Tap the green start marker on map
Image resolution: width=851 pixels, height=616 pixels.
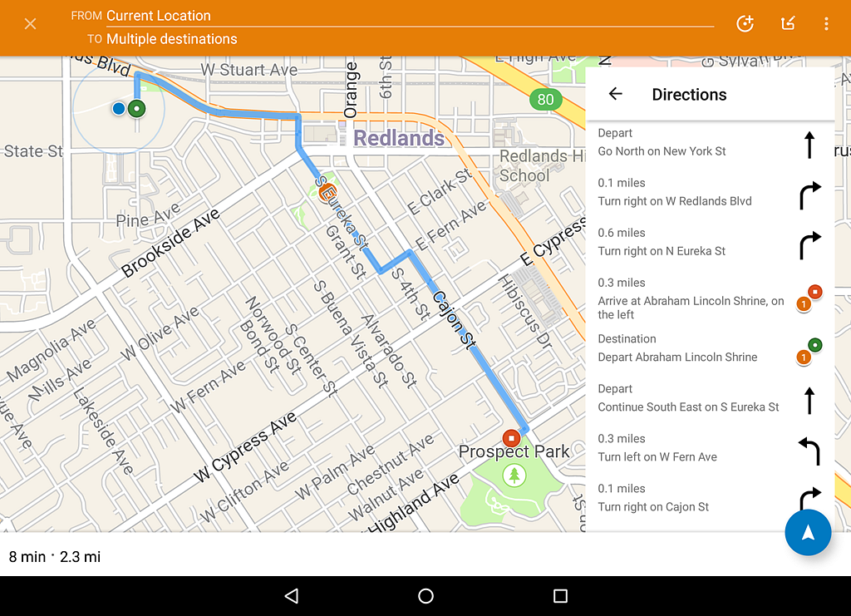pos(137,109)
